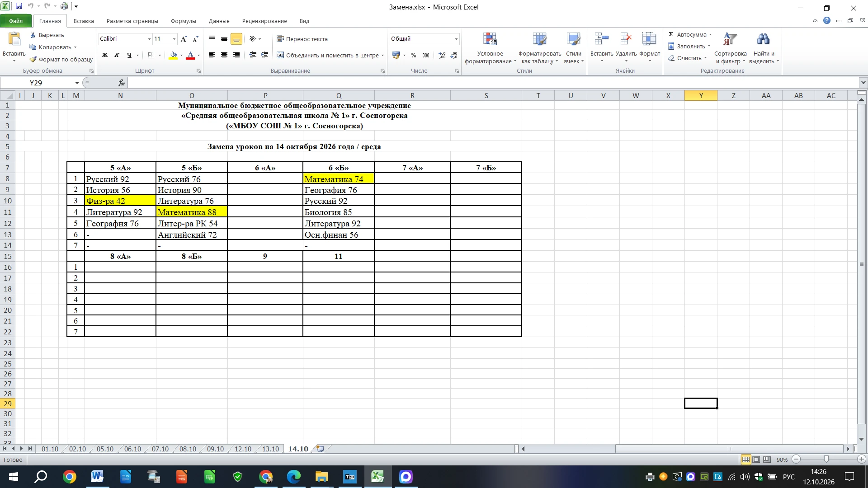Click the Cut scissors icon
The width and height of the screenshot is (868, 488).
(33, 35)
